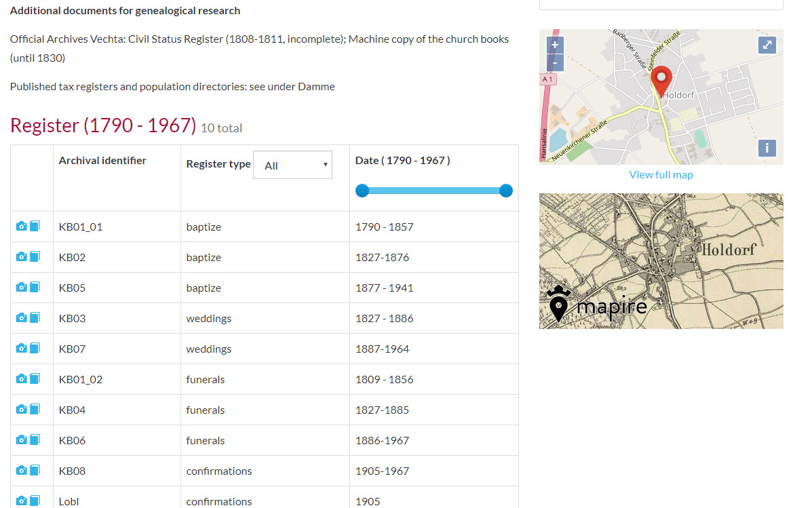Open camera image viewer for KB01_02
Screen dimensions: 812x508
click(21, 379)
